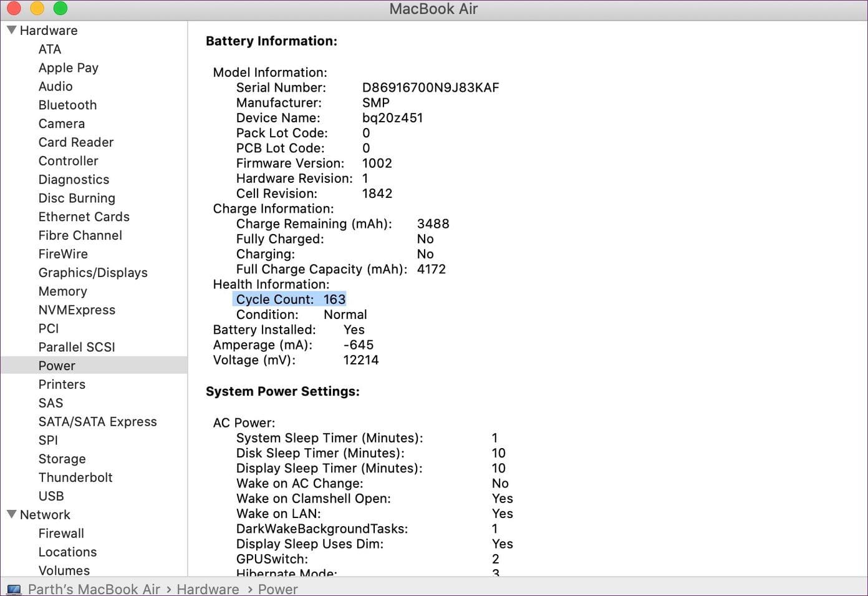
Task: Click the laptop icon in path bar
Action: (14, 589)
